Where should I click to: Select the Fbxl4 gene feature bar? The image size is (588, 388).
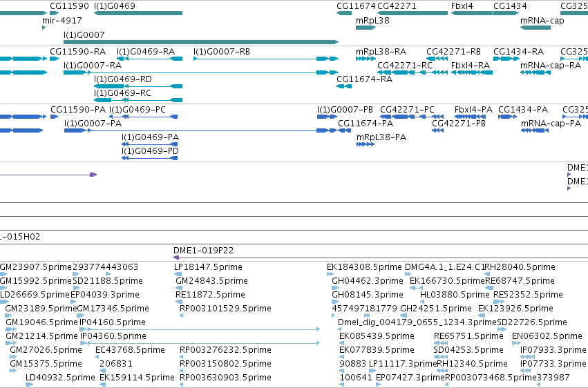[472, 13]
